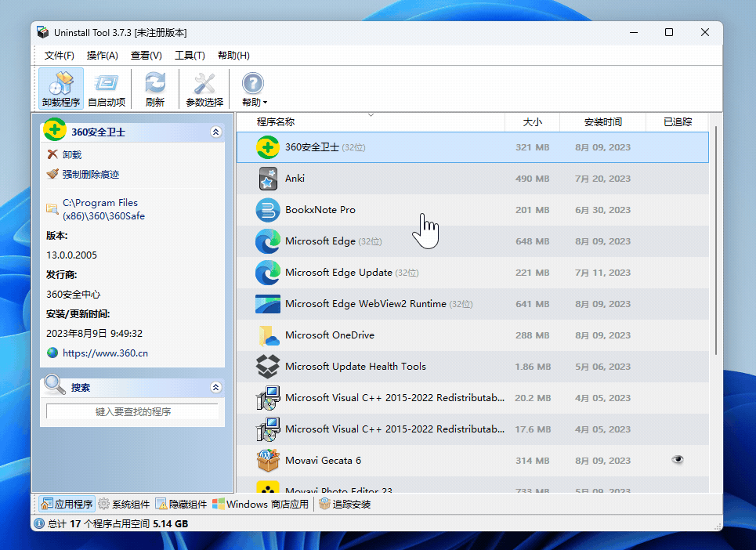The image size is (756, 550).
Task: Select the Movavi Gecata 6 icon
Action: tap(269, 461)
